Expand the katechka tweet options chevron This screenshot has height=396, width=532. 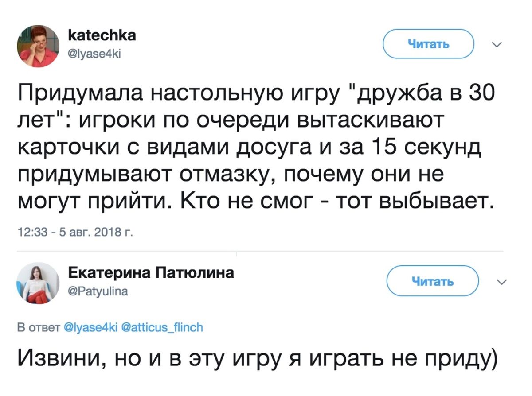(497, 44)
